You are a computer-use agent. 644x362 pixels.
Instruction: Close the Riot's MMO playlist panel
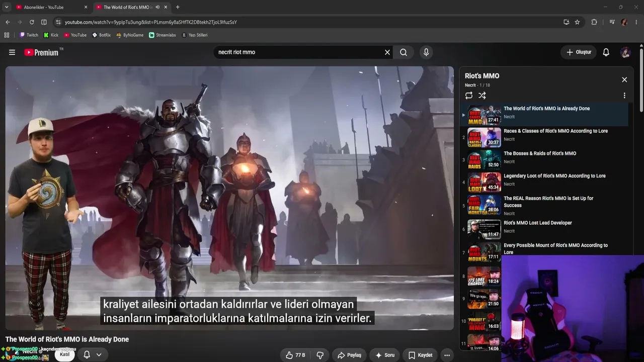click(624, 79)
